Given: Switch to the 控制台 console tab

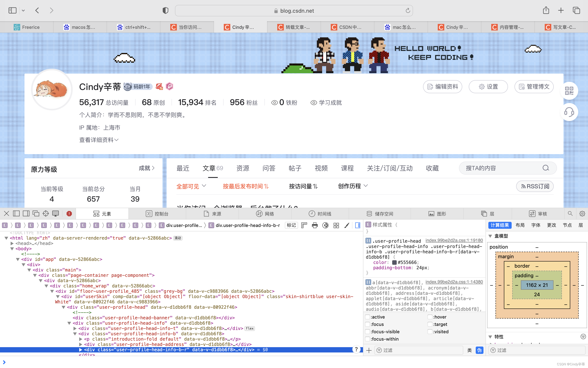Looking at the screenshot, I should [x=157, y=214].
